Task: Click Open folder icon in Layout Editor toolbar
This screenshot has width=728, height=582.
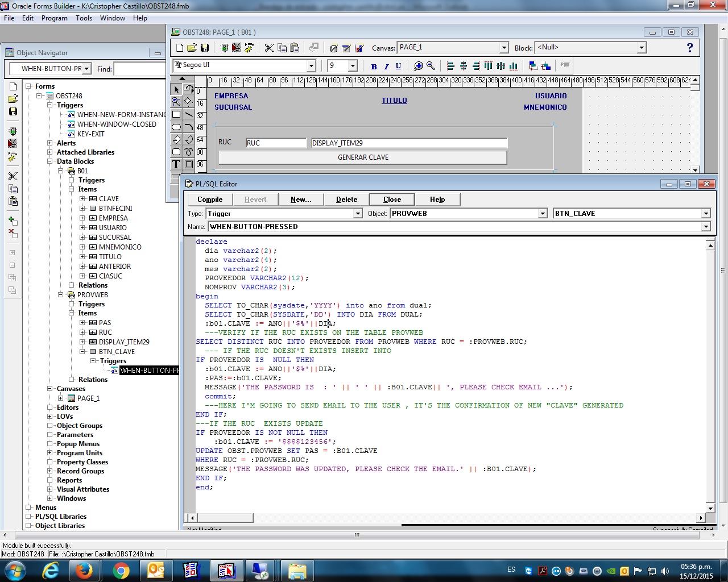Action: tap(192, 48)
